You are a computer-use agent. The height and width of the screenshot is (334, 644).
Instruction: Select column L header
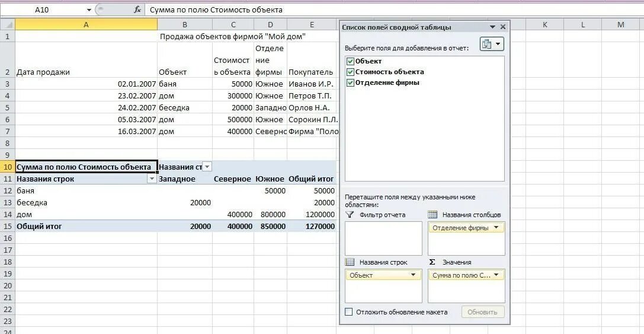pyautogui.click(x=583, y=25)
